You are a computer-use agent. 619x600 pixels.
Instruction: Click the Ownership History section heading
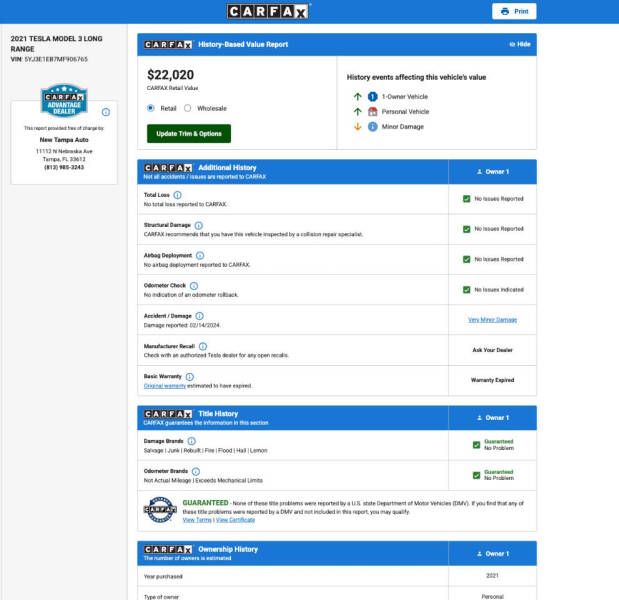228,549
